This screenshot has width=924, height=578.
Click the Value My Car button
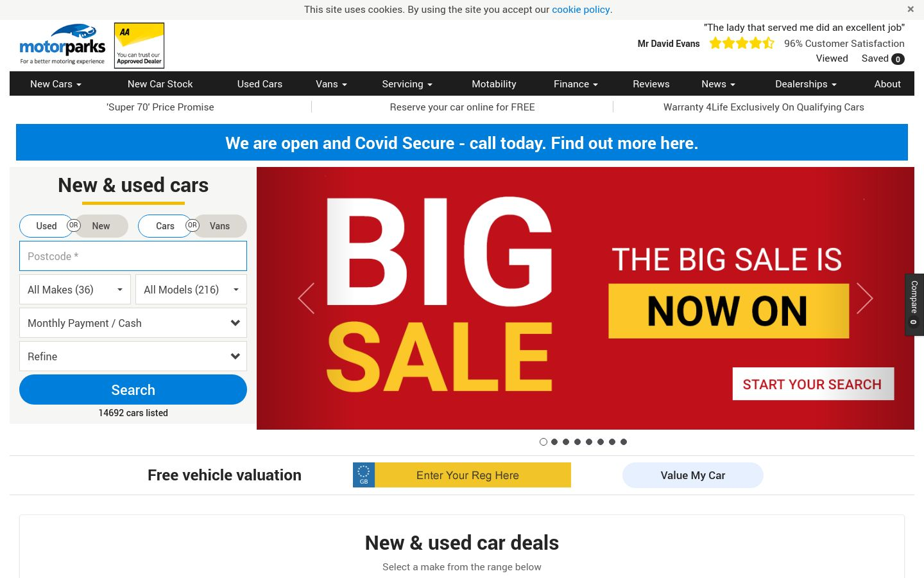click(692, 475)
